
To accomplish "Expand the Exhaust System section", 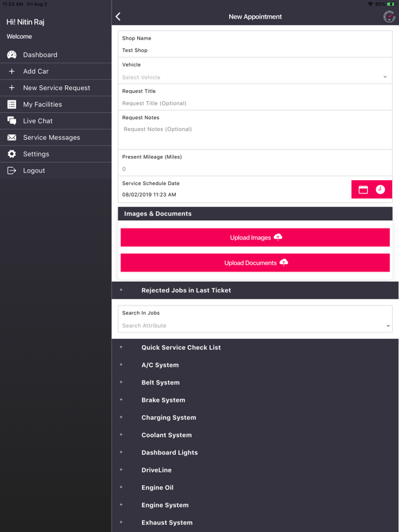I will pyautogui.click(x=255, y=522).
